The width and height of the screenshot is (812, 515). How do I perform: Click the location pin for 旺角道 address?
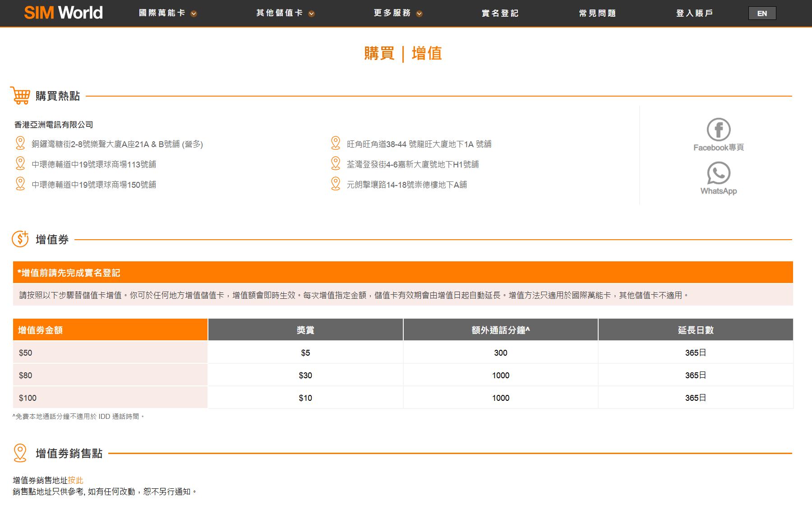(336, 143)
